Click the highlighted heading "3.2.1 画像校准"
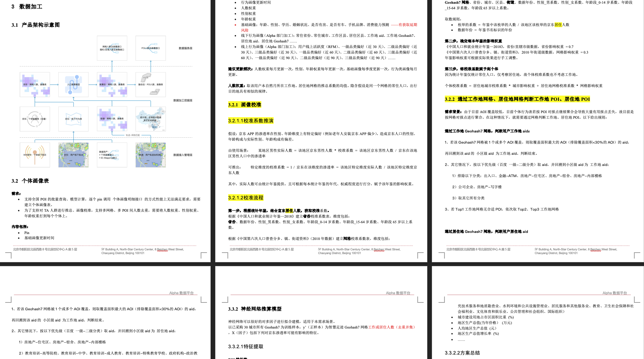Screen dimensions: 644x359 click(245, 105)
